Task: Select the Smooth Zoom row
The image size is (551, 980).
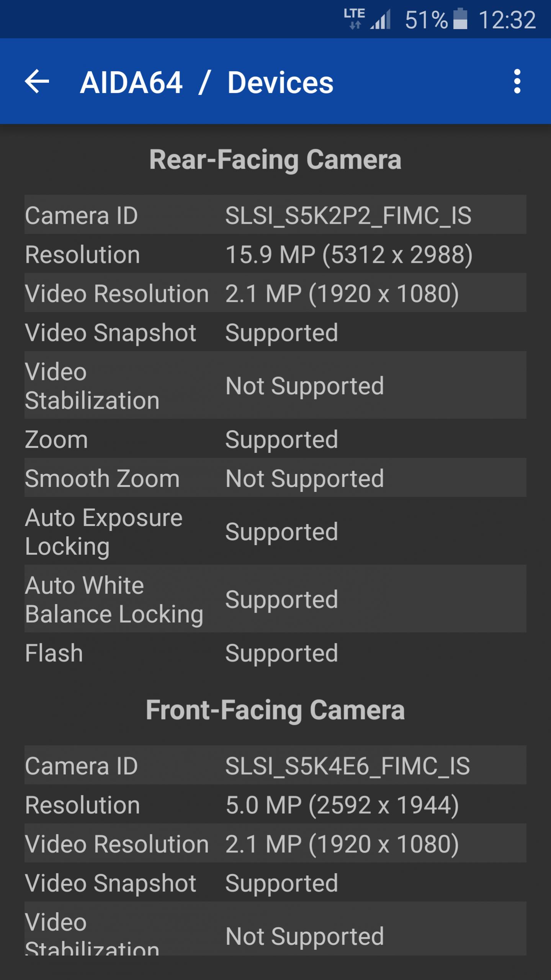Action: [275, 477]
